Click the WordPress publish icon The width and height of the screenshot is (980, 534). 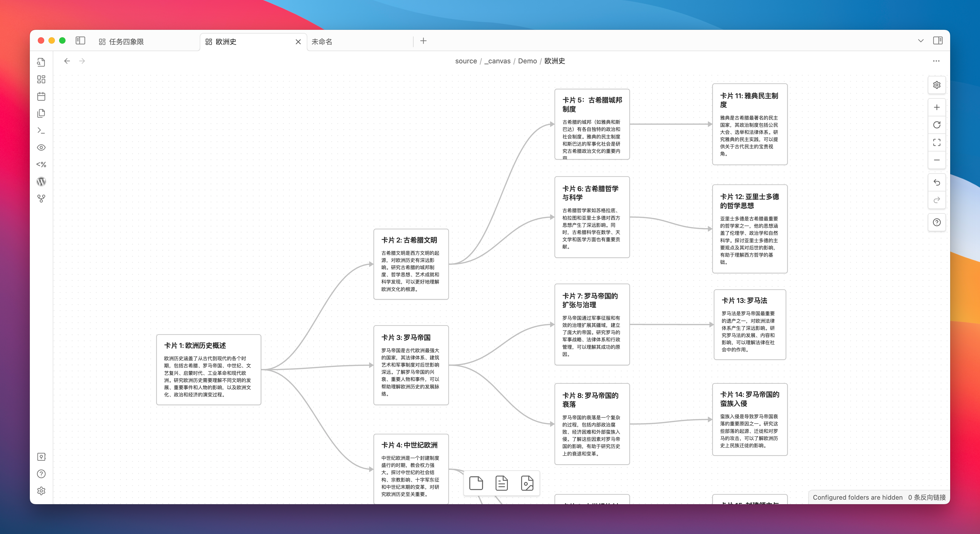coord(41,182)
